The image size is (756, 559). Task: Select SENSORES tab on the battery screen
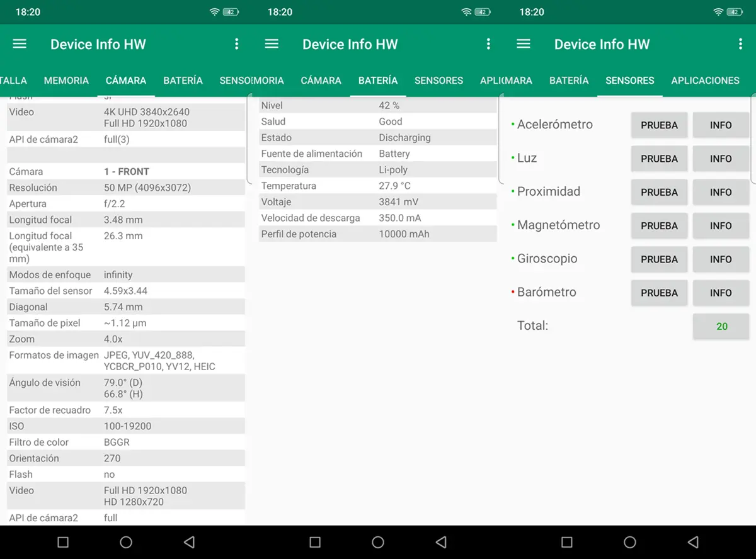pos(438,81)
